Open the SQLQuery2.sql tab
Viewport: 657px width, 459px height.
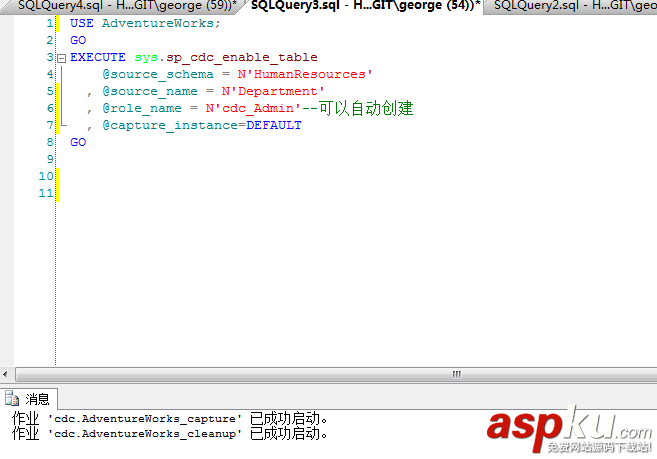pos(574,6)
